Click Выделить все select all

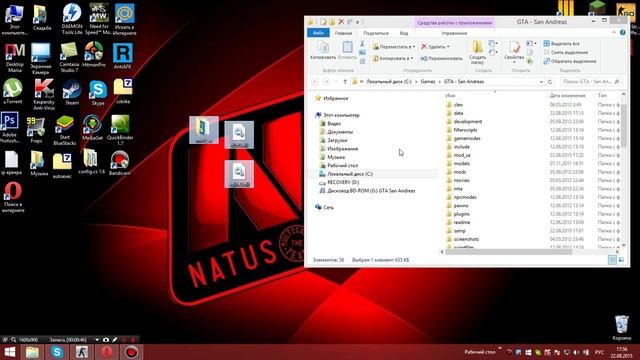pyautogui.click(x=561, y=43)
